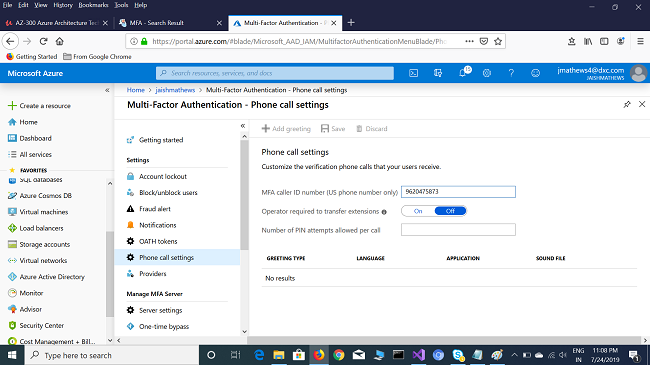This screenshot has height=365, width=650.
Task: Click the MFA caller ID number field
Action: pyautogui.click(x=458, y=192)
